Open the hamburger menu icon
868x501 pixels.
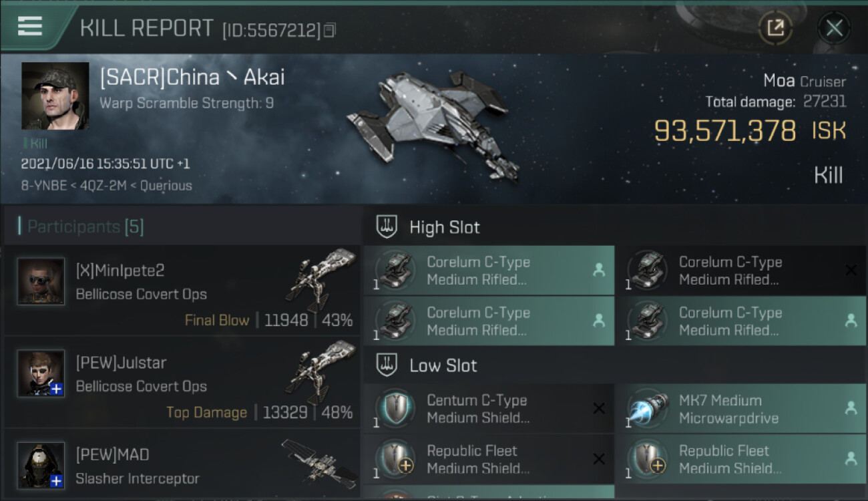[x=30, y=26]
